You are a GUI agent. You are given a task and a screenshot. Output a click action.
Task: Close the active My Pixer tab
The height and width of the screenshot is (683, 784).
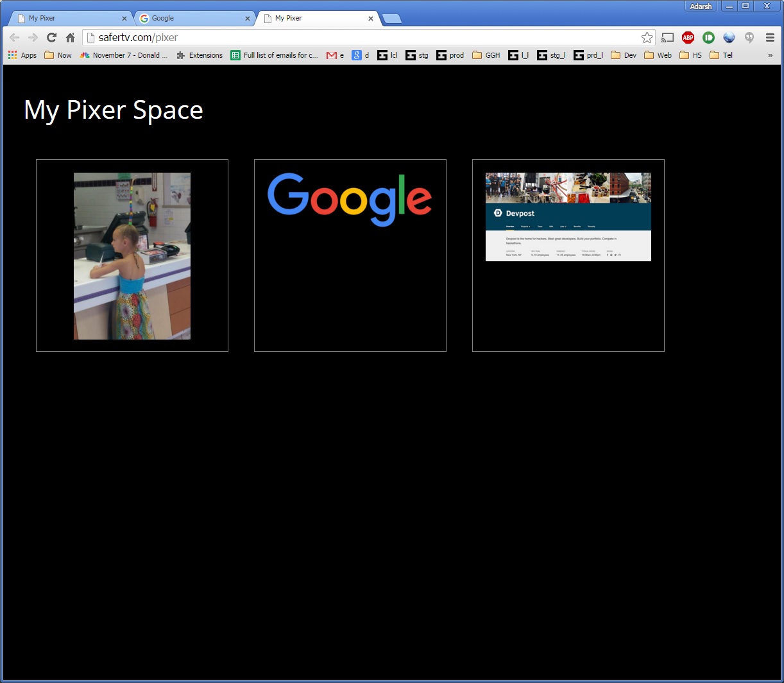(371, 19)
